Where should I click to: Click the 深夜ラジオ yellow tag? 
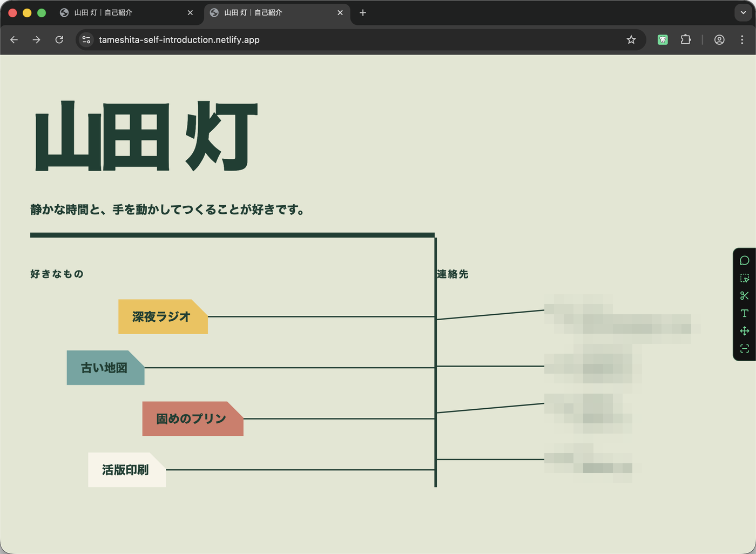click(163, 316)
